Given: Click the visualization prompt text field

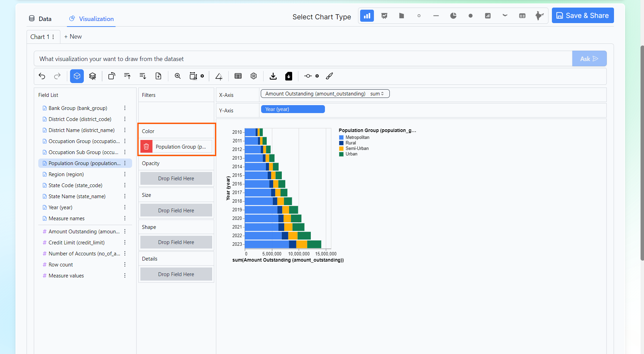Looking at the screenshot, I should 303,59.
